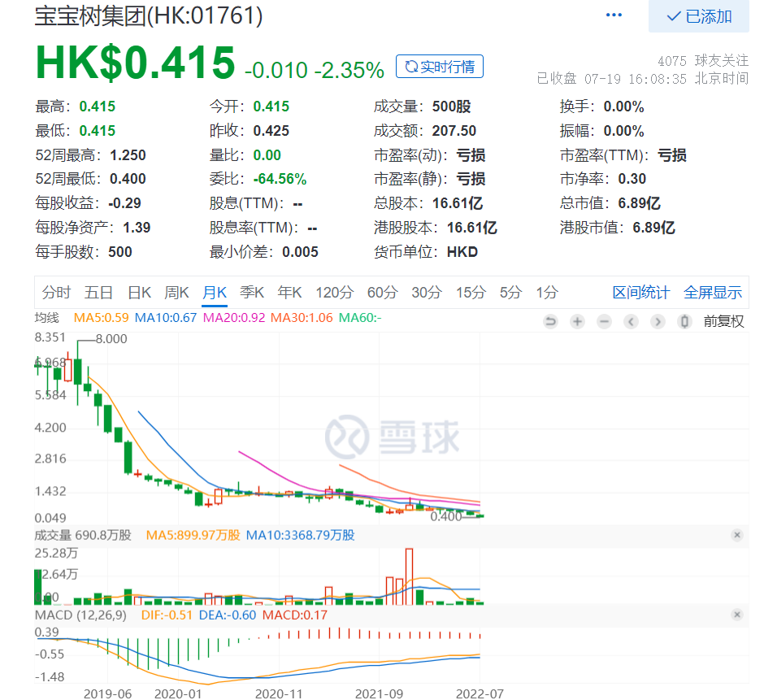Choose the 60分 interval tab
Screen dimensions: 764x700
382,293
